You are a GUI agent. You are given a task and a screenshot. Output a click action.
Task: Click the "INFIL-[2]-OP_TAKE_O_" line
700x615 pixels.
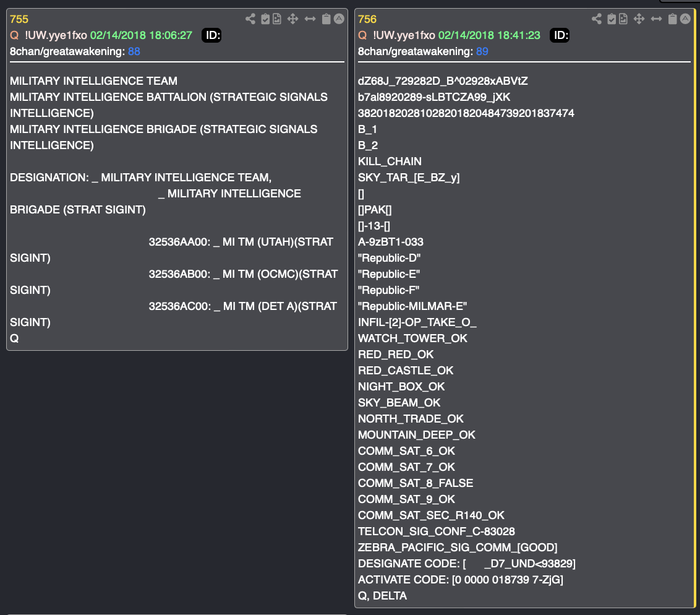[x=417, y=322]
